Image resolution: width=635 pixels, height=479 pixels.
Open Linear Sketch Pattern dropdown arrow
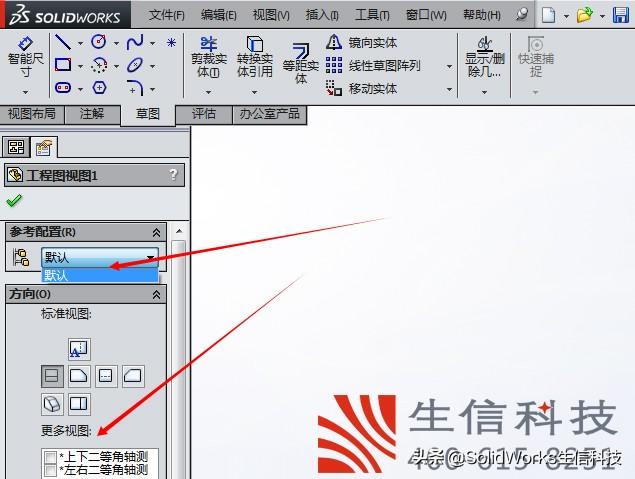[449, 66]
